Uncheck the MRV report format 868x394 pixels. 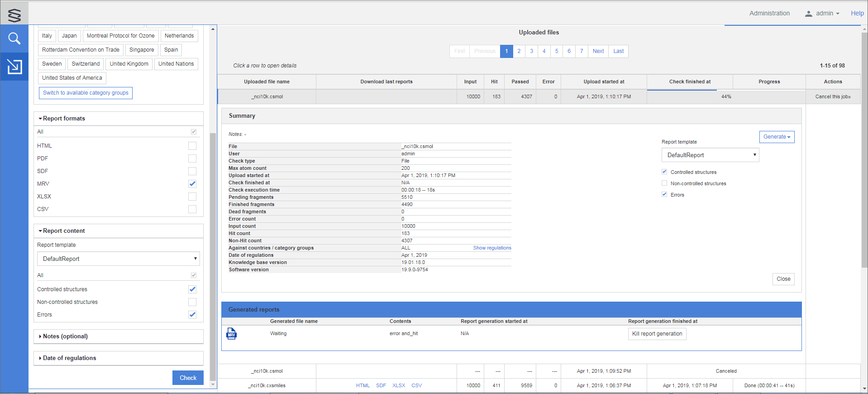pyautogui.click(x=192, y=184)
